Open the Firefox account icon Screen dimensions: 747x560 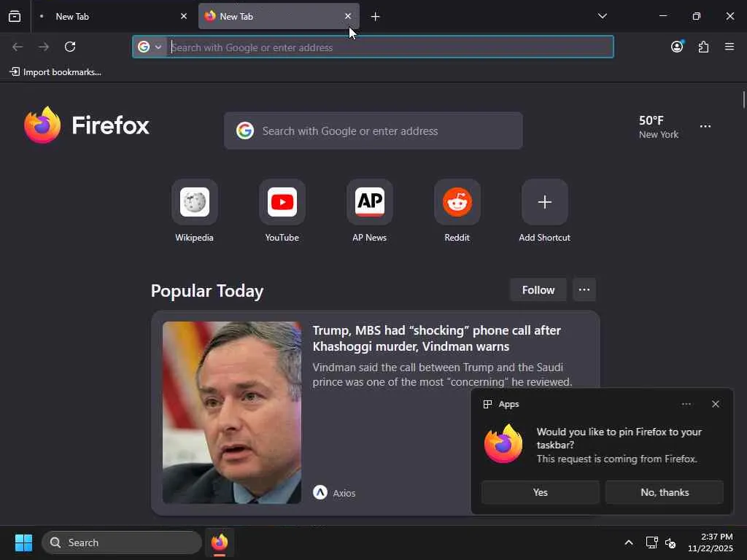pos(677,47)
